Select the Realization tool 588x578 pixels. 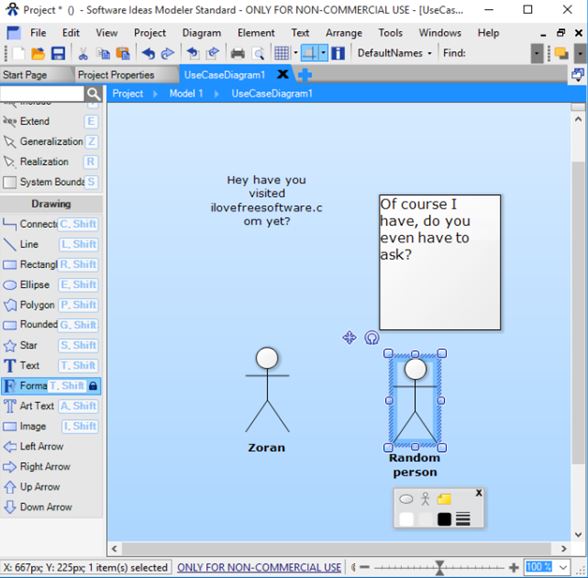(50, 162)
